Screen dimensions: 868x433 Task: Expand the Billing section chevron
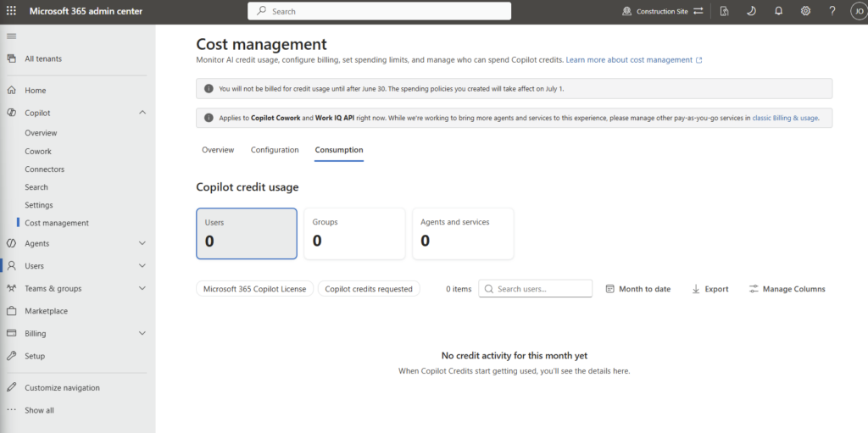(x=142, y=333)
